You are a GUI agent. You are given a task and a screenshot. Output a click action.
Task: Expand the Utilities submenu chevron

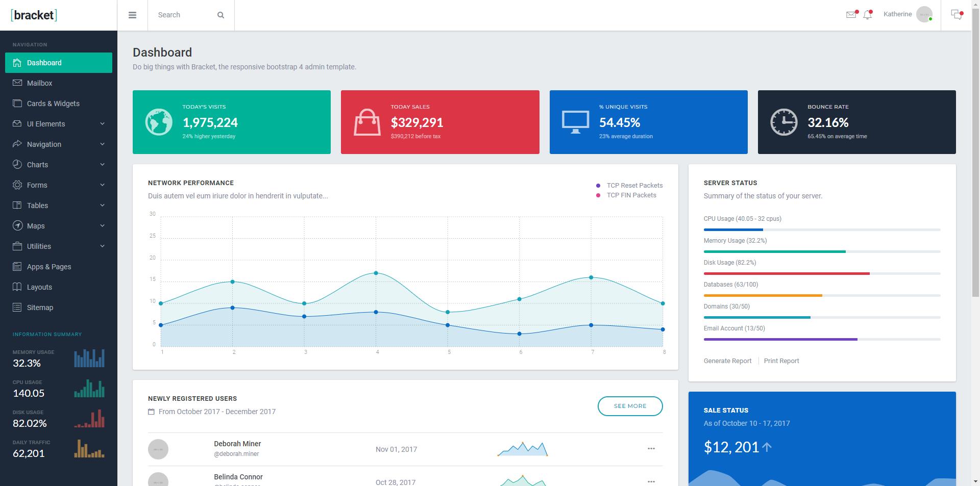[102, 246]
